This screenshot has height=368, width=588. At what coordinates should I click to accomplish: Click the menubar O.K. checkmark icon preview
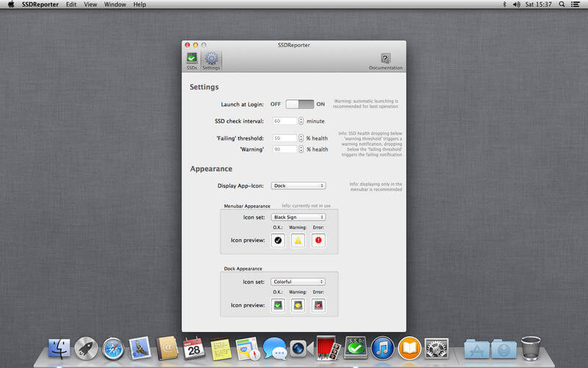coord(277,240)
